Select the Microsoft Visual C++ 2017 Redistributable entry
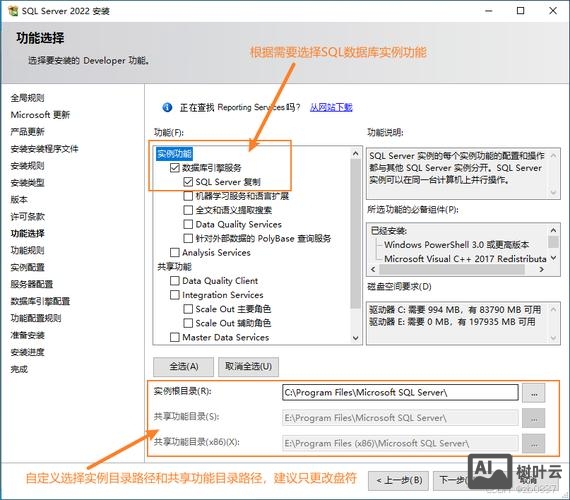570x500 pixels. coord(465,259)
